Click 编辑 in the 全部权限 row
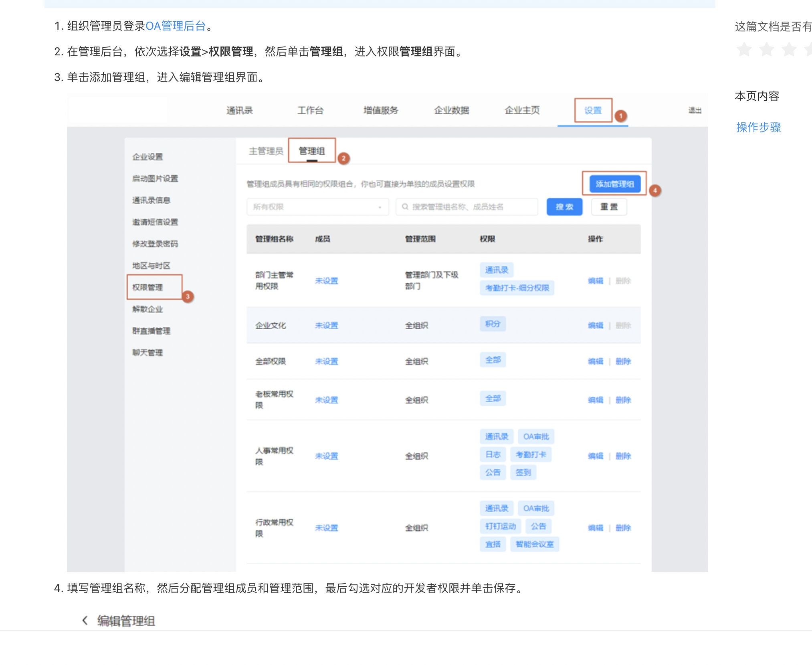The image size is (812, 665). [595, 361]
